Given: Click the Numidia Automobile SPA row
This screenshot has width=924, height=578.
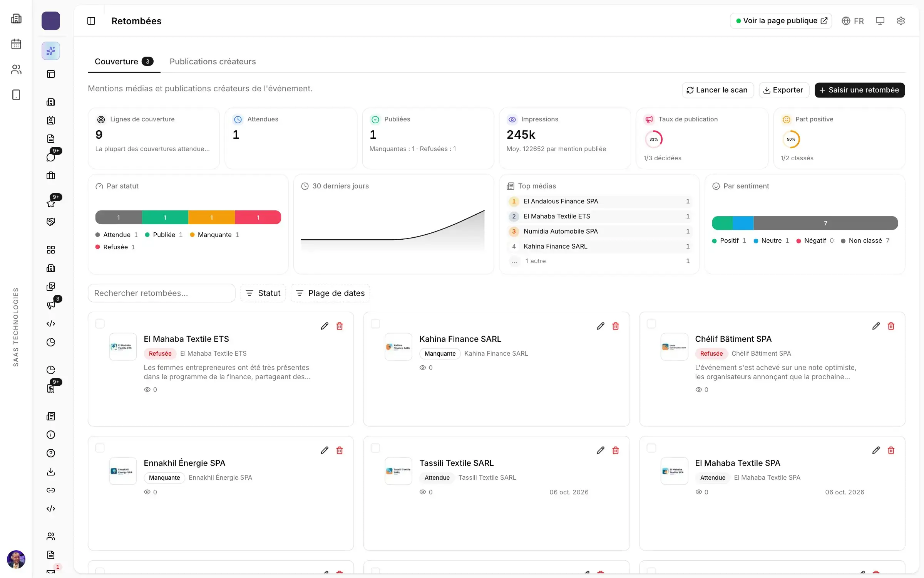Looking at the screenshot, I should [x=599, y=231].
